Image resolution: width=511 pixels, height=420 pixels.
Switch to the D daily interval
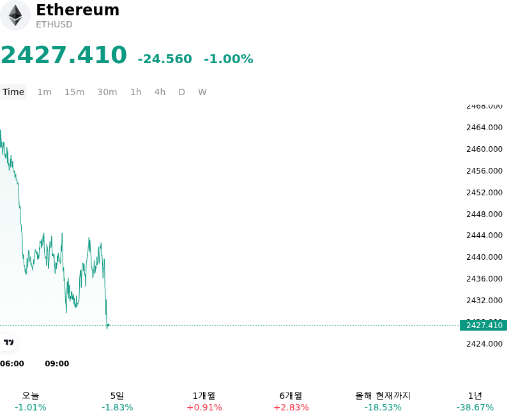pos(182,92)
